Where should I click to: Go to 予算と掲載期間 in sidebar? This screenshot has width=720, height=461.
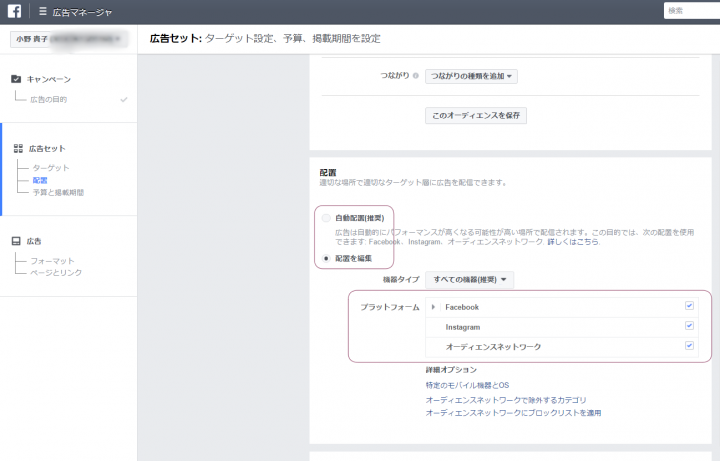(x=58, y=192)
